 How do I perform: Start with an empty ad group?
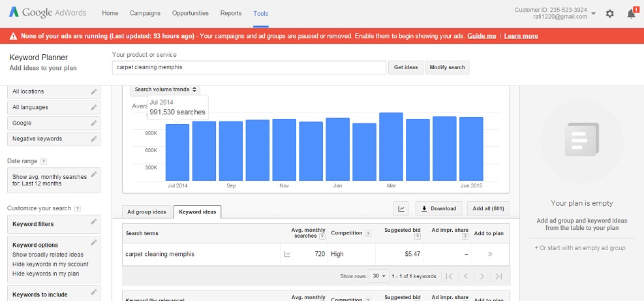(x=580, y=248)
